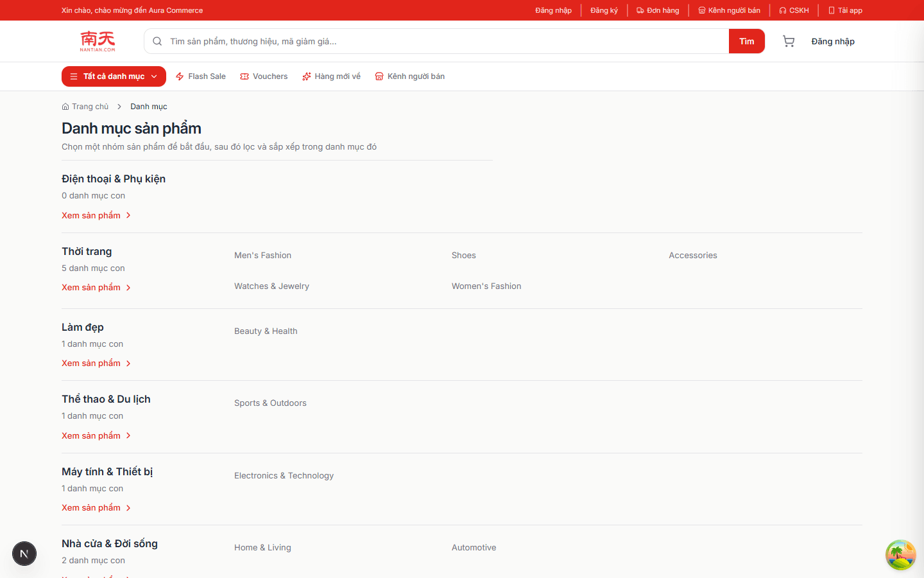924x578 pixels.
Task: Click the Tìm search button
Action: click(747, 41)
